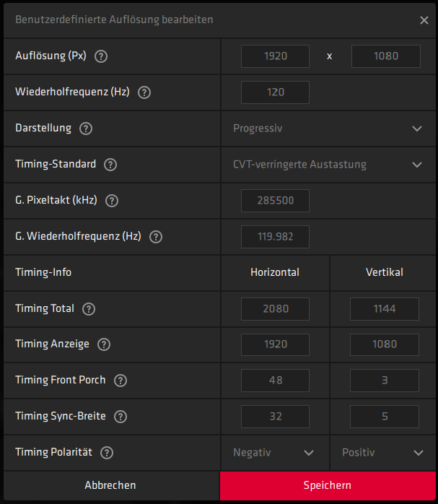Click G. Wiederholfrequenz (Hz) help icon
The width and height of the screenshot is (438, 504).
[x=156, y=237]
